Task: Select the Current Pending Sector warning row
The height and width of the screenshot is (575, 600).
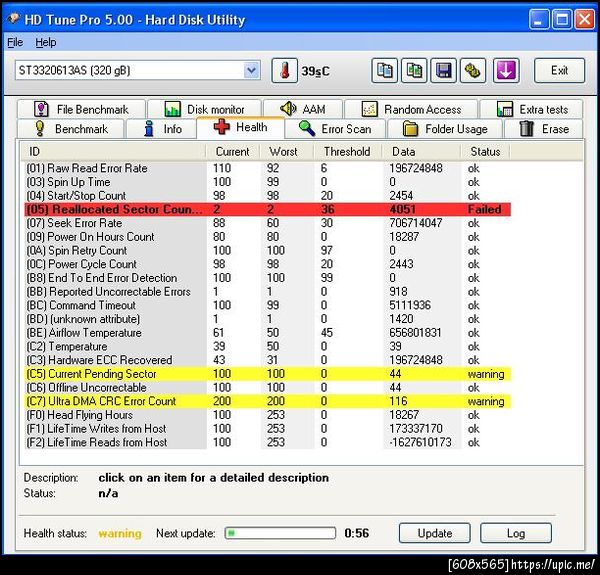Action: tap(267, 374)
